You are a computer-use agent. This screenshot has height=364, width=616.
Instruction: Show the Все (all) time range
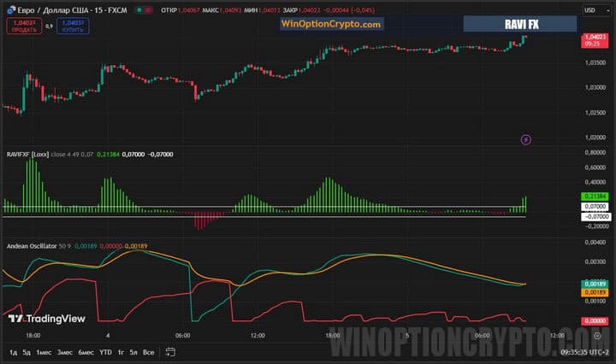148,351
